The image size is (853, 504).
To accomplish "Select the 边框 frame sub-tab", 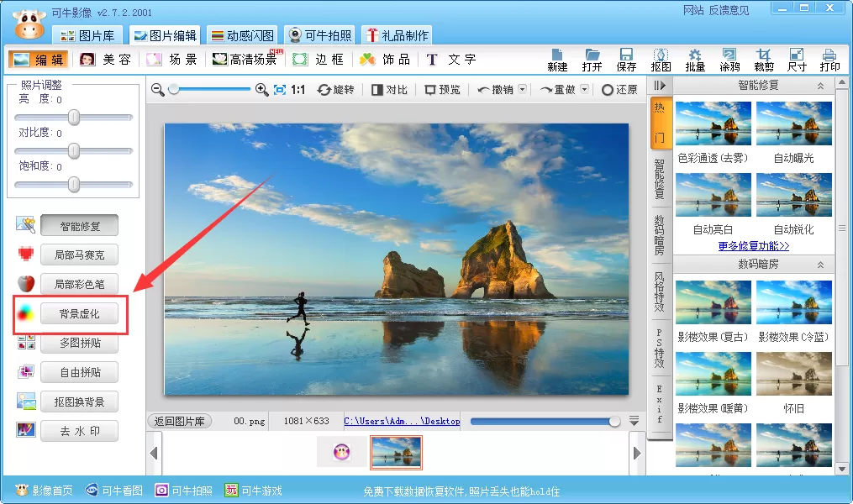I will (x=319, y=60).
